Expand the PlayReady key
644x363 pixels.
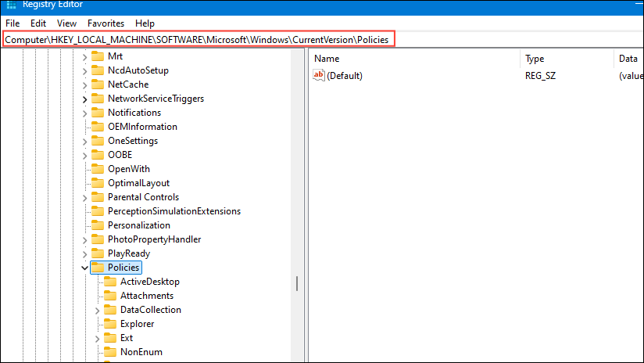[x=84, y=253]
